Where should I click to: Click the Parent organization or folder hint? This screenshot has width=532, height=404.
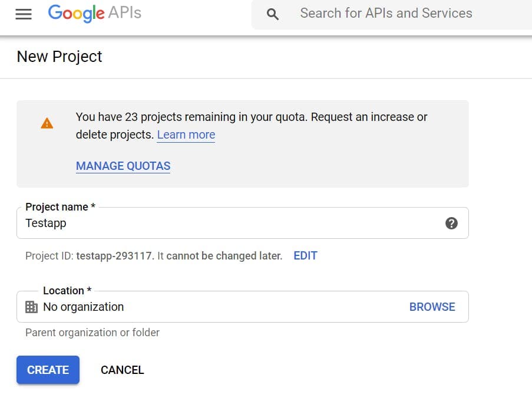pyautogui.click(x=92, y=333)
